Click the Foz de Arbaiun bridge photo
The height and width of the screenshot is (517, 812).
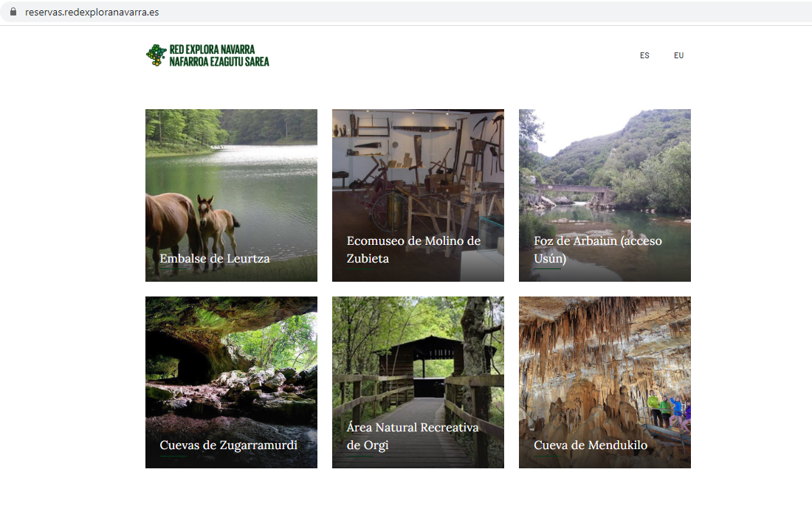pyautogui.click(x=605, y=170)
